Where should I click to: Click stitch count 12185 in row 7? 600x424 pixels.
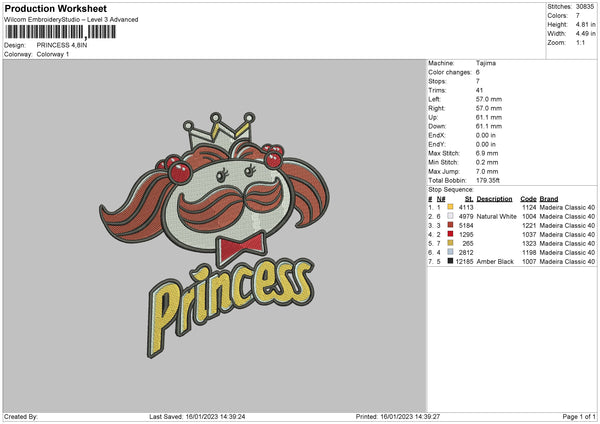[465, 261]
